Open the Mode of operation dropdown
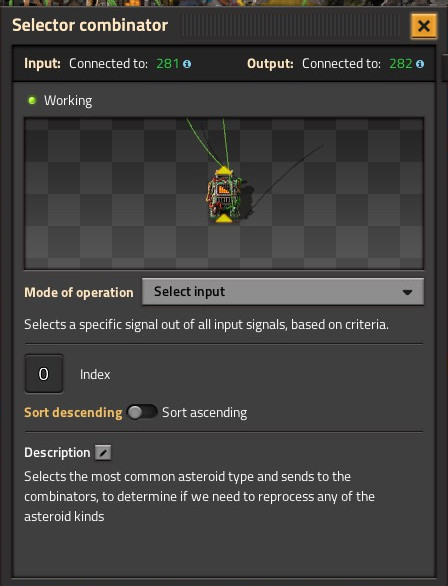Image resolution: width=448 pixels, height=586 pixels. tap(283, 292)
